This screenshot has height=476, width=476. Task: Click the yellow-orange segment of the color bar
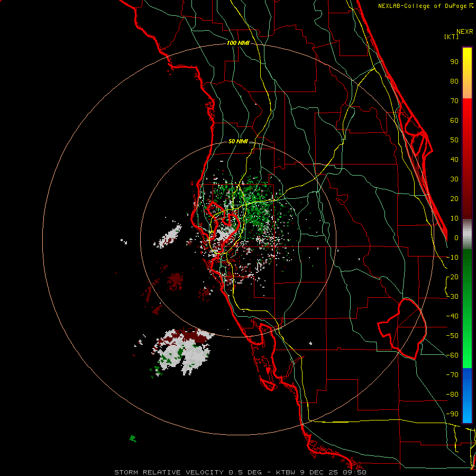click(467, 73)
